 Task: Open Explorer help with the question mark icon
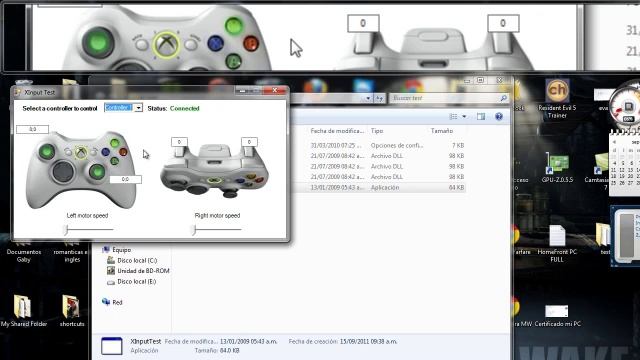pos(499,117)
